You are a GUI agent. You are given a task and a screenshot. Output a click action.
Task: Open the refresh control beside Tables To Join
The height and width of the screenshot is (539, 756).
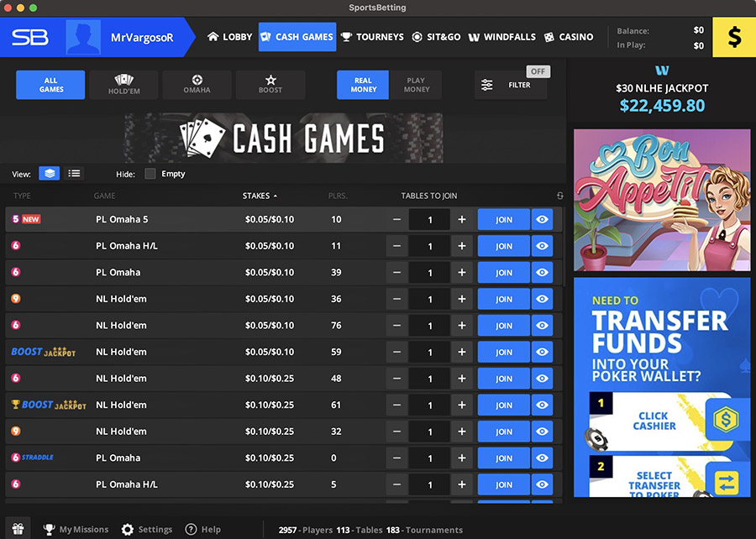click(x=559, y=196)
